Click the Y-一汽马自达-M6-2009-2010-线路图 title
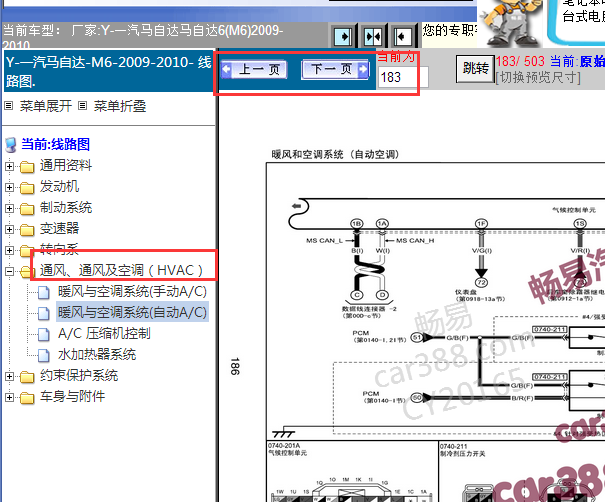Screen dimensions: 605x502 pos(108,71)
